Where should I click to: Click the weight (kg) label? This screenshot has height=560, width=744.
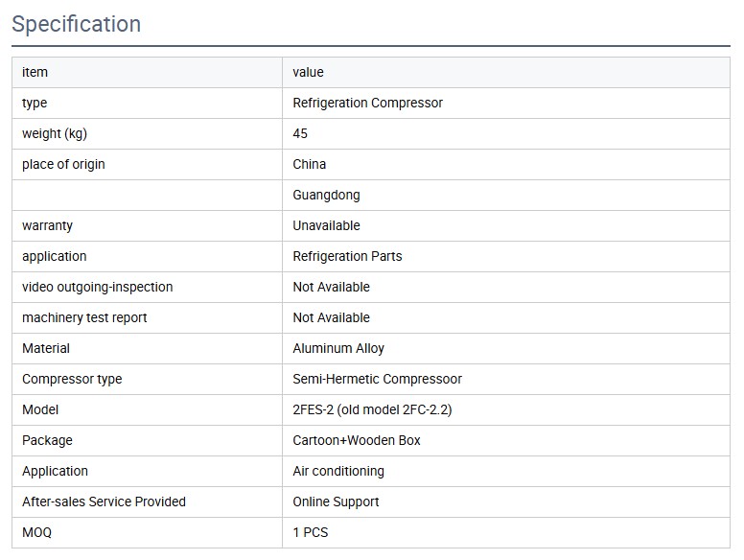pyautogui.click(x=54, y=133)
